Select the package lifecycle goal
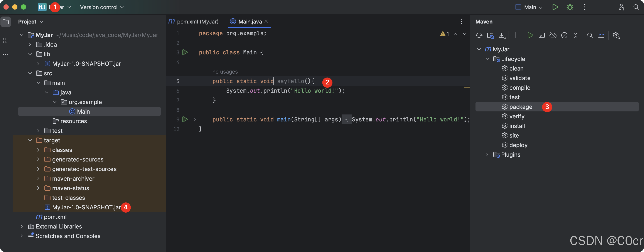 tap(557, 107)
